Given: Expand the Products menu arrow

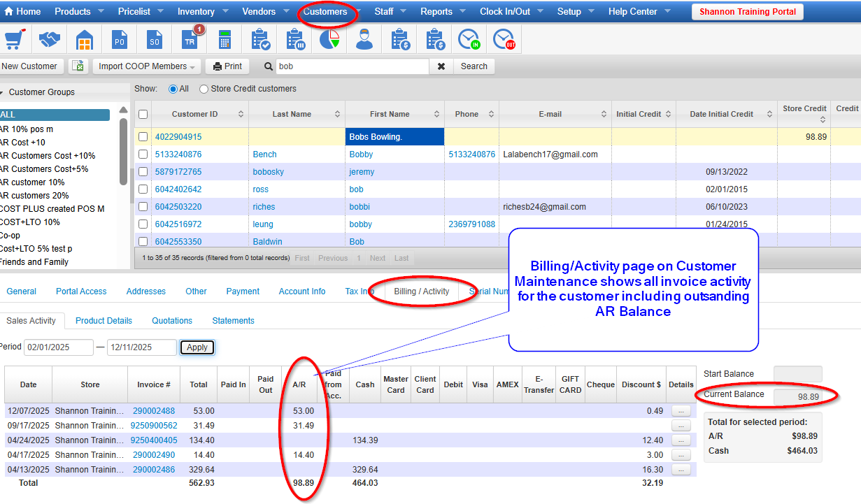Looking at the screenshot, I should tap(101, 12).
